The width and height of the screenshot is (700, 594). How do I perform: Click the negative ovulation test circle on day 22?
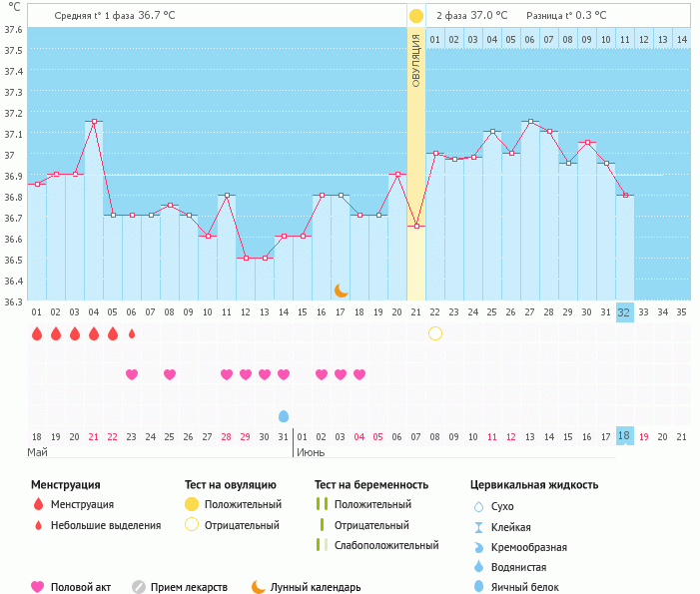[x=435, y=333]
